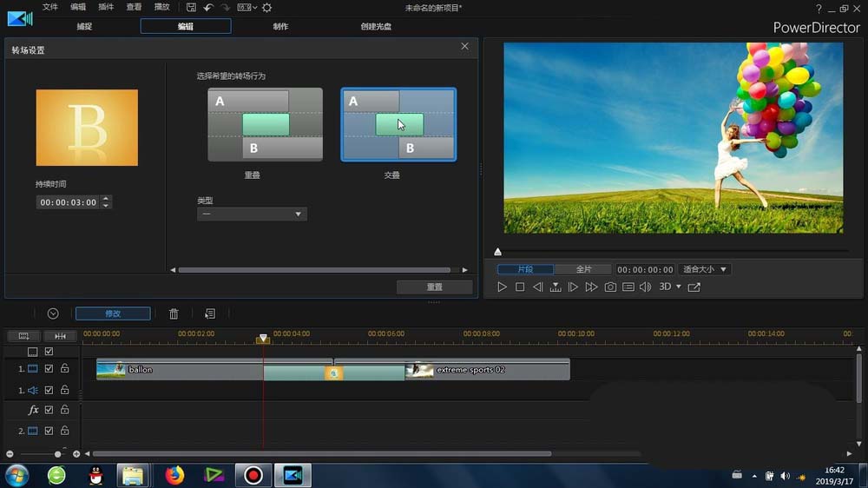Open the 文件 menu
The image size is (868, 488).
tap(50, 7)
